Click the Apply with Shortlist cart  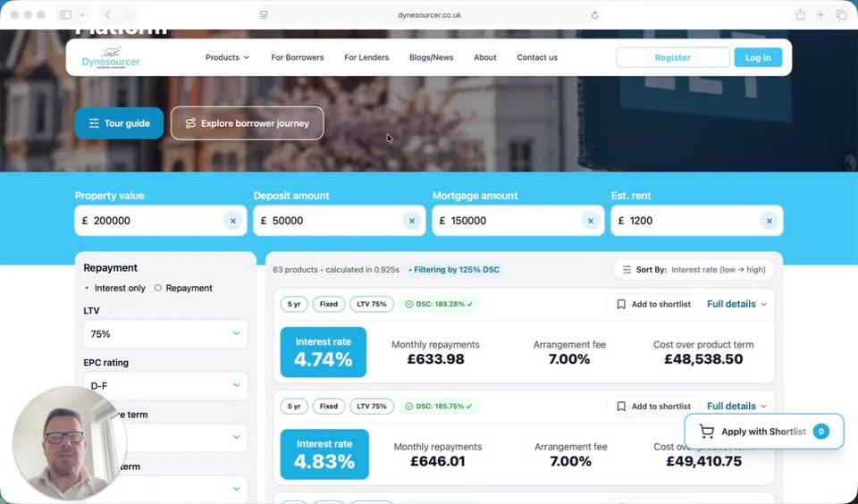[x=764, y=432]
